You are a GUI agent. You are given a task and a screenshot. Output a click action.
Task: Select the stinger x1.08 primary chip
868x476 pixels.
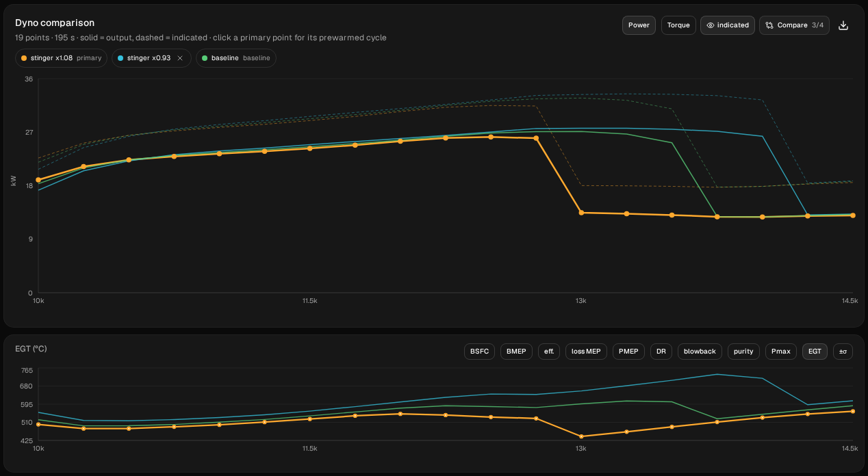(x=61, y=58)
